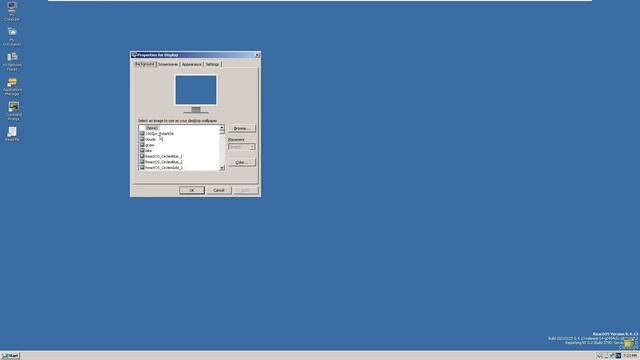640x360 pixels.
Task: Click the image icon beside grass entry
Action: (142, 145)
